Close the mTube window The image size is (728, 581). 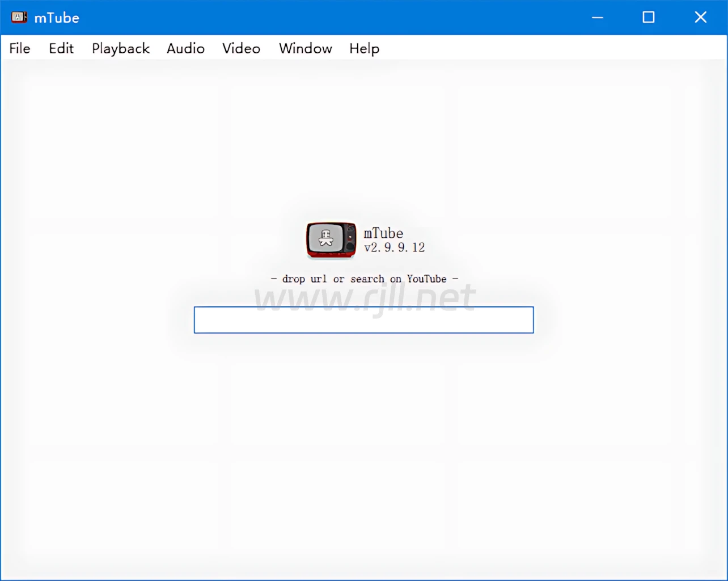click(700, 18)
